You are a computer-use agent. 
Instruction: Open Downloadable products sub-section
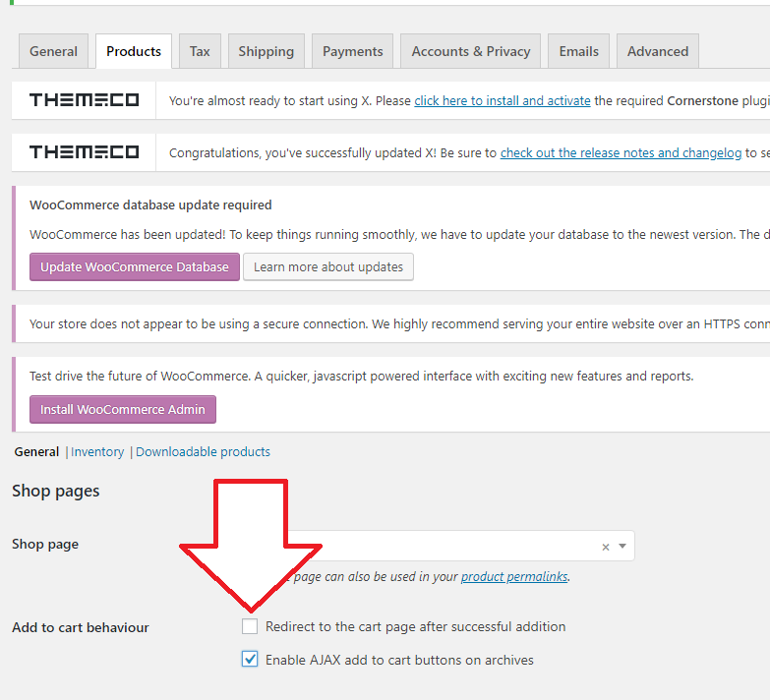click(x=203, y=451)
